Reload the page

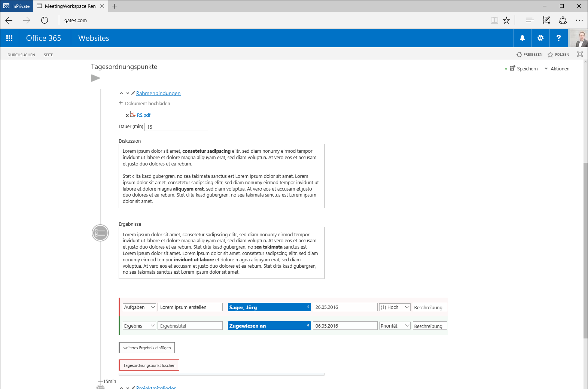click(45, 20)
